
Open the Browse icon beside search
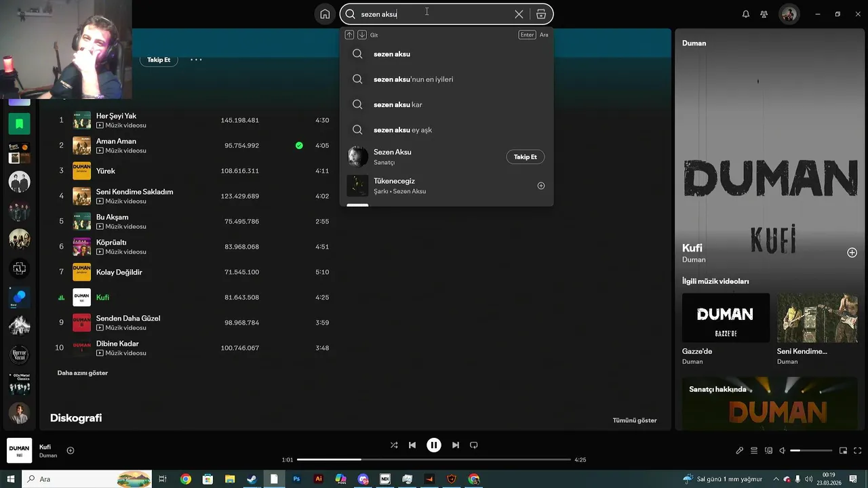tap(541, 14)
